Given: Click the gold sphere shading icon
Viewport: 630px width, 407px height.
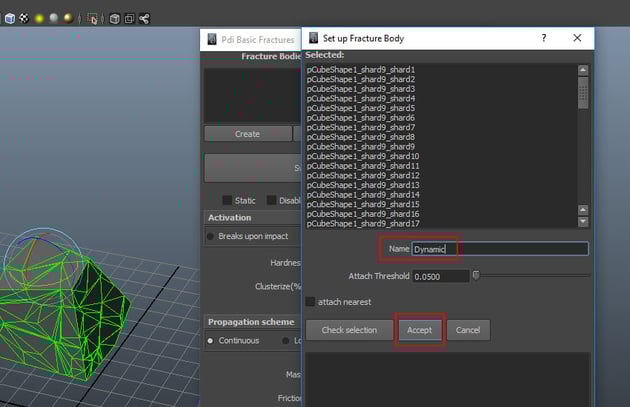Looking at the screenshot, I should click(x=68, y=18).
